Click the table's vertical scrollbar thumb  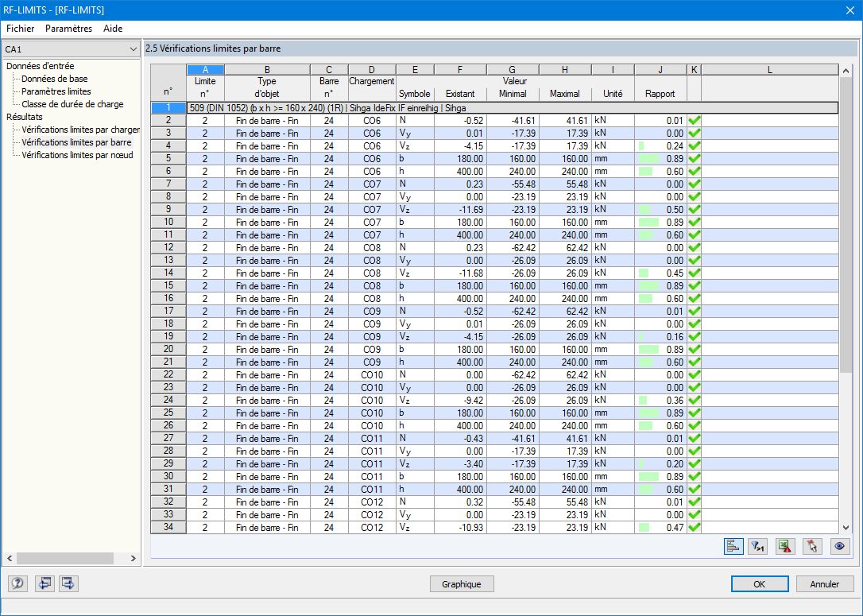846,225
